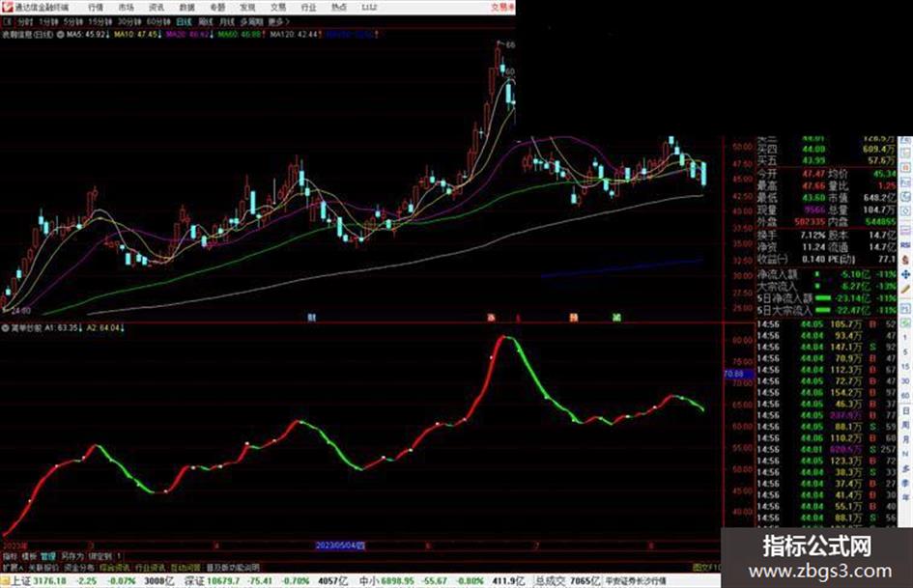Image resolution: width=913 pixels, height=588 pixels.
Task: Click the MA5: 45.92 indicator label
Action: (x=88, y=35)
